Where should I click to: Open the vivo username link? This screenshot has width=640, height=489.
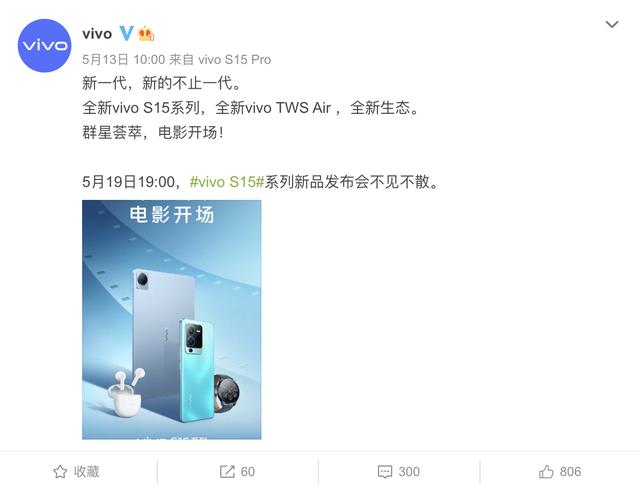coord(97,34)
